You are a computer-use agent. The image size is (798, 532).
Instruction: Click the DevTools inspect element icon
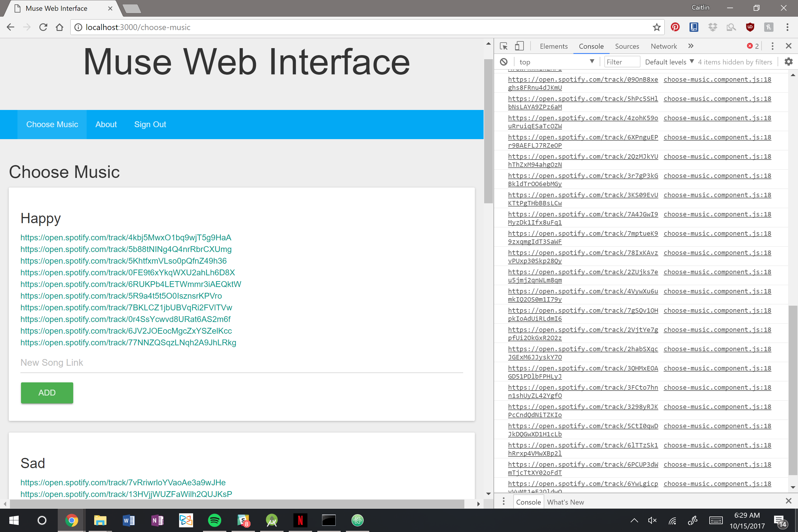click(503, 46)
